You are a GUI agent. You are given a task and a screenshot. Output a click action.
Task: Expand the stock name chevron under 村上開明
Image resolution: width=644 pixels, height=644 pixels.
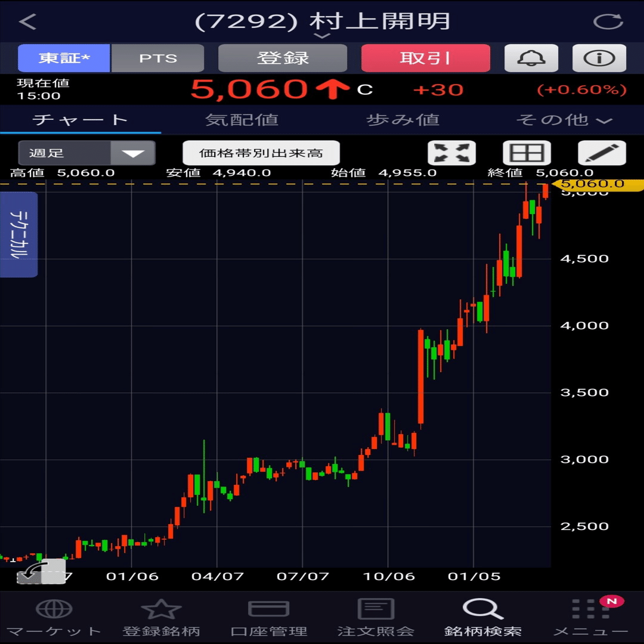(321, 36)
